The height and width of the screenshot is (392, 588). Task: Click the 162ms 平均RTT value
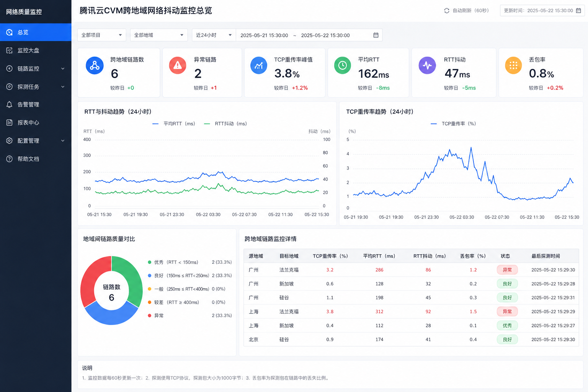(374, 73)
